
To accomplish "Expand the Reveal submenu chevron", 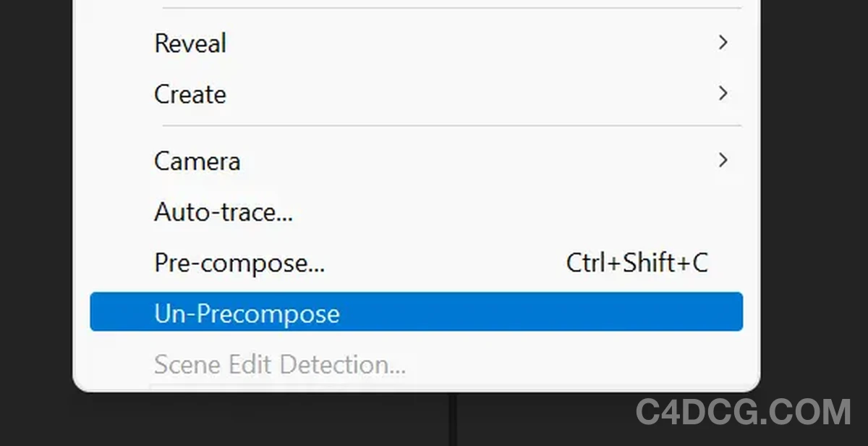I will point(723,43).
